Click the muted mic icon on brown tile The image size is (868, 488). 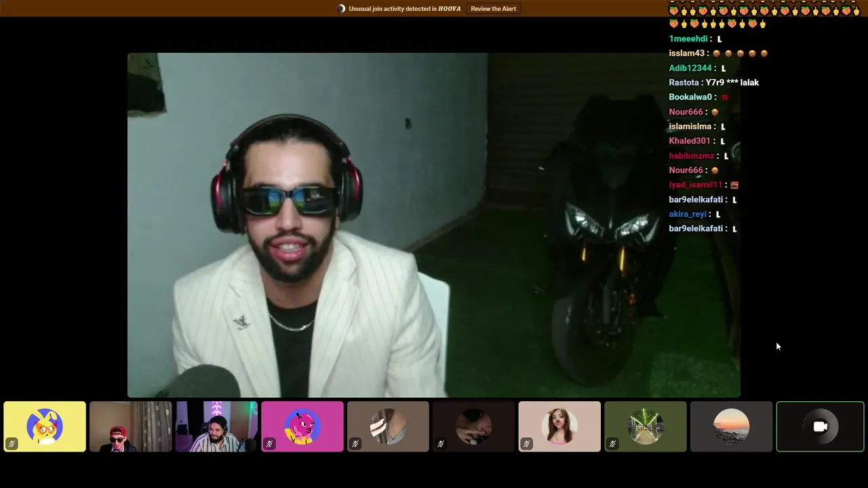(x=355, y=444)
